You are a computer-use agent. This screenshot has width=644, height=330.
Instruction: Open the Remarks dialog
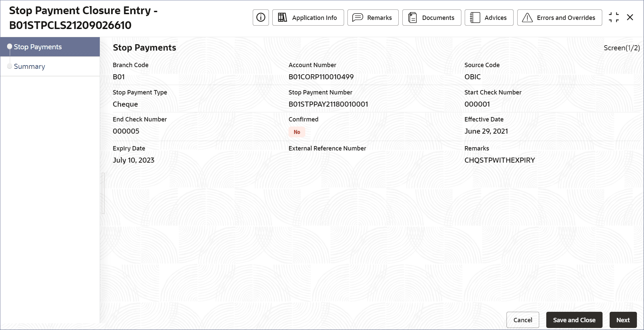coord(373,18)
